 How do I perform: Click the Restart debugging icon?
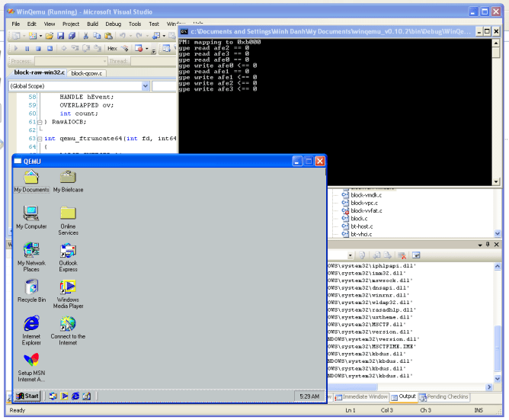click(x=50, y=48)
